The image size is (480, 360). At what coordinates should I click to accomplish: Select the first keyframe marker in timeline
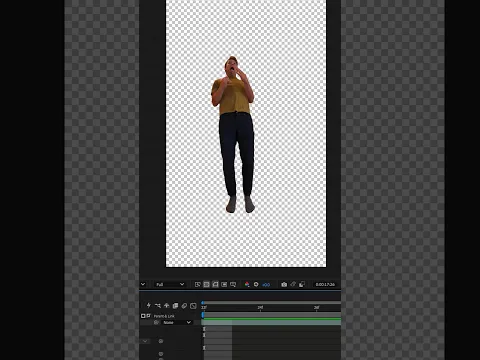tap(204, 329)
